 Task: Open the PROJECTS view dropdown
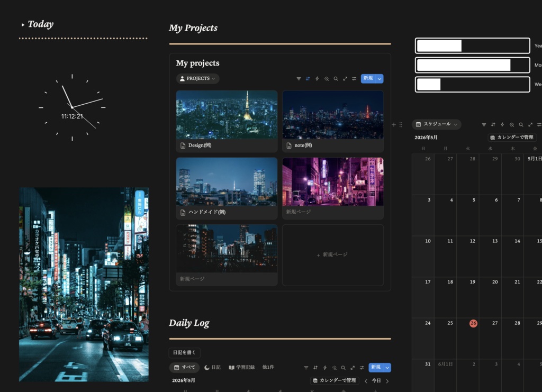click(x=198, y=79)
